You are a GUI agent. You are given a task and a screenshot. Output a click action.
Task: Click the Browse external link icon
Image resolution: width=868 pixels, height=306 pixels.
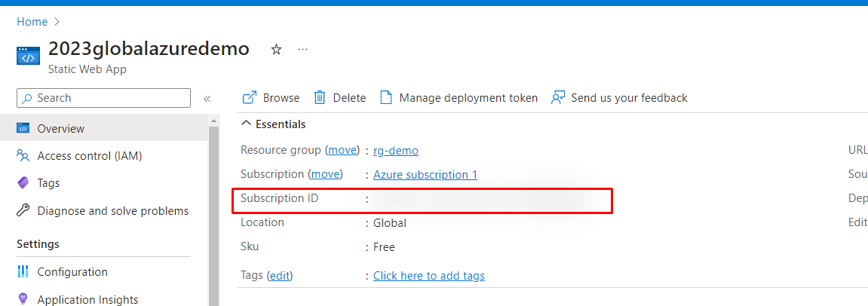tap(250, 98)
